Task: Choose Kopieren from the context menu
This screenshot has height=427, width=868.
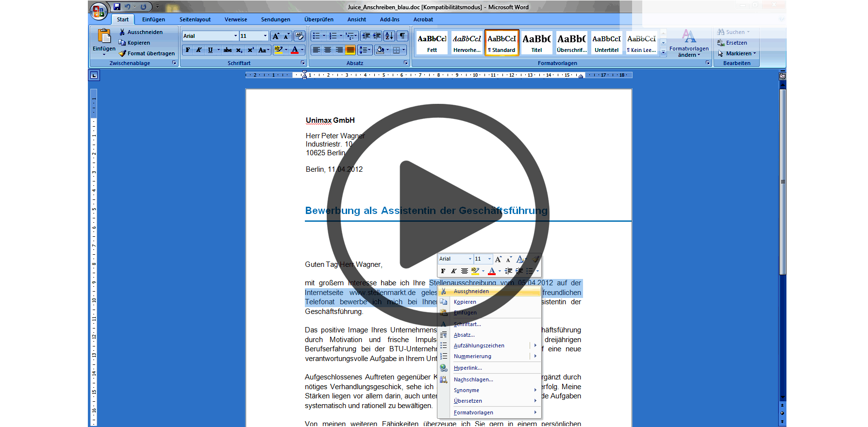Action: coord(465,302)
